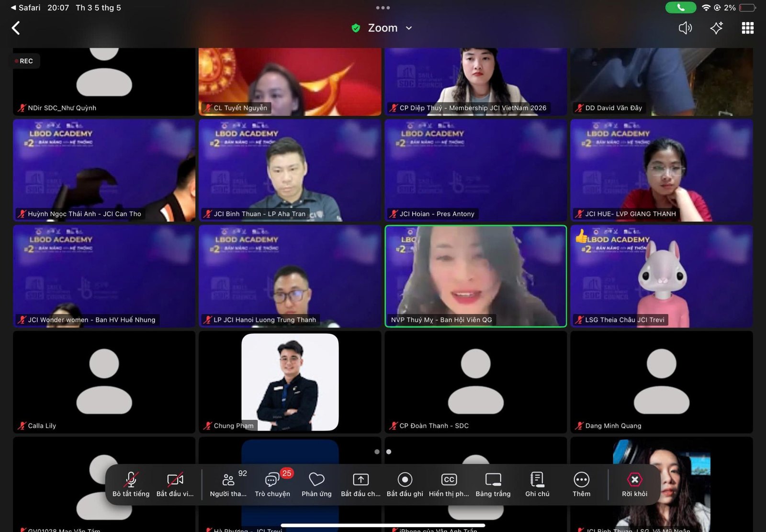The width and height of the screenshot is (766, 532).
Task: Open Phản ứng reactions heart
Action: 316,485
